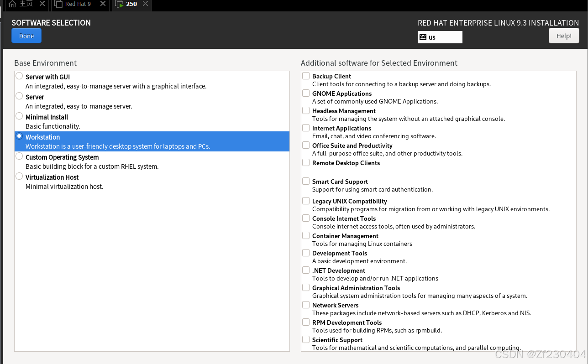Tick Console Internet Tools checkbox
The image size is (588, 364).
pyautogui.click(x=306, y=218)
